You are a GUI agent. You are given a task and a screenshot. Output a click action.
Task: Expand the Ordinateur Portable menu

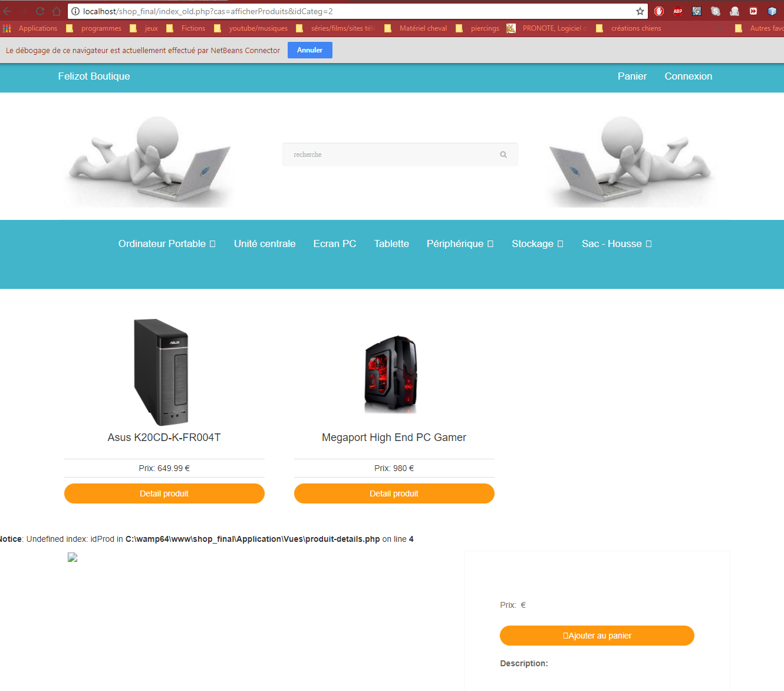[x=167, y=244]
